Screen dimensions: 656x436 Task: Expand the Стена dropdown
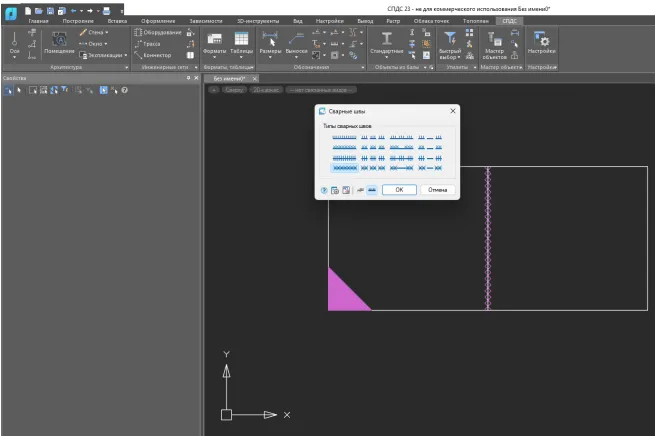tap(108, 32)
